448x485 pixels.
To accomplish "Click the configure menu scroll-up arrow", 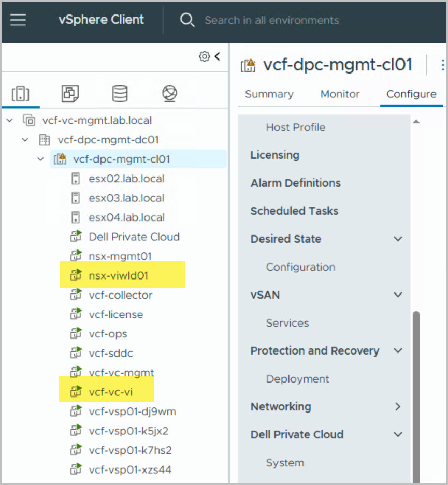I will 416,121.
